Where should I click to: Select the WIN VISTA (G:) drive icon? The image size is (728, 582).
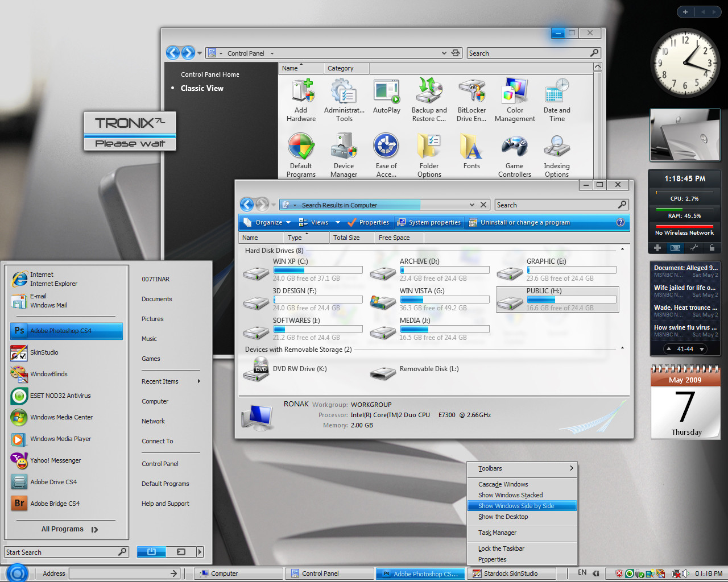[x=383, y=301]
